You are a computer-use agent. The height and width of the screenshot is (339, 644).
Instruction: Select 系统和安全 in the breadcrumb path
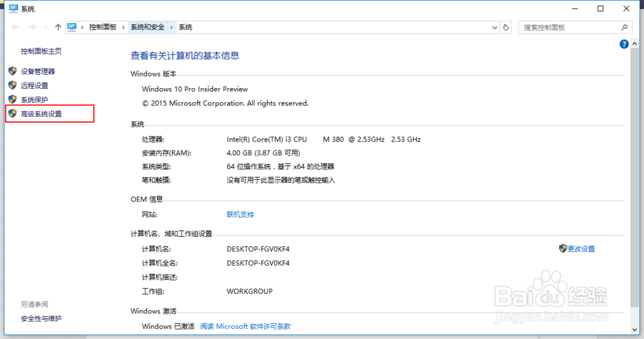click(147, 27)
